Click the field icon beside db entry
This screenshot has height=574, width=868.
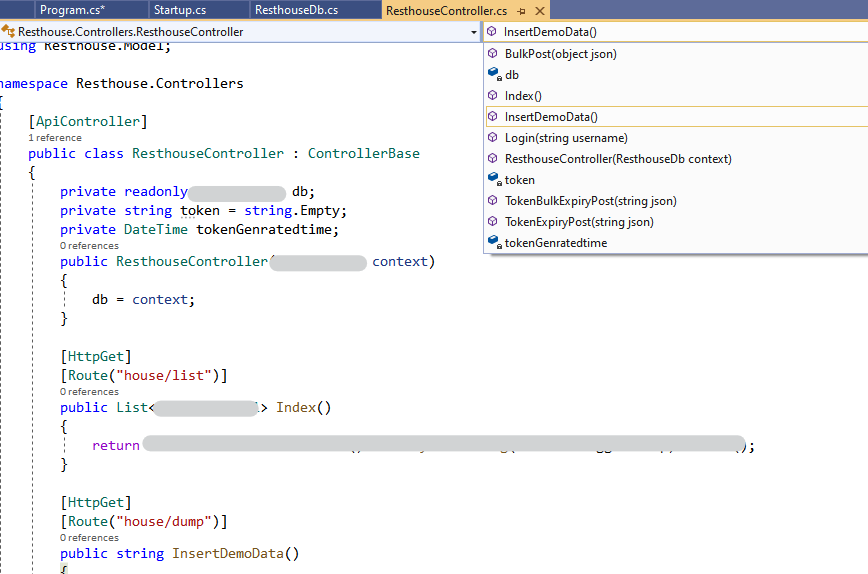click(494, 74)
